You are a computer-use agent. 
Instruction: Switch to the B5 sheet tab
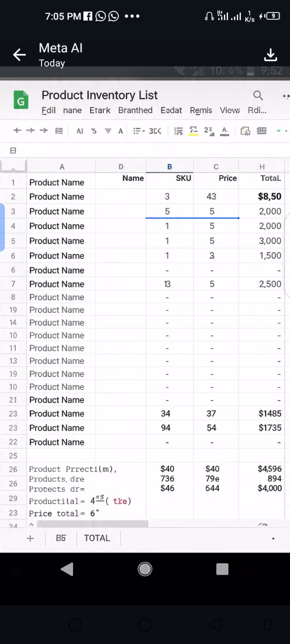click(x=61, y=538)
